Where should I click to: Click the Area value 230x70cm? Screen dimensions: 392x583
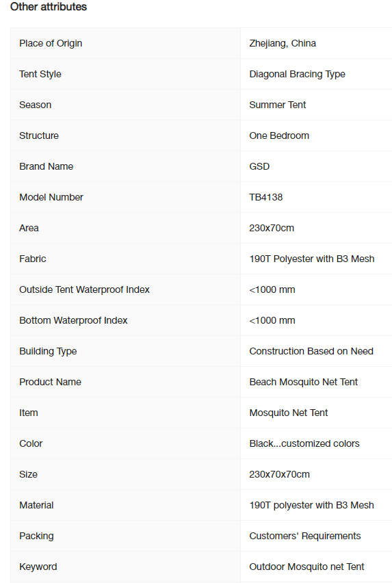pos(272,228)
